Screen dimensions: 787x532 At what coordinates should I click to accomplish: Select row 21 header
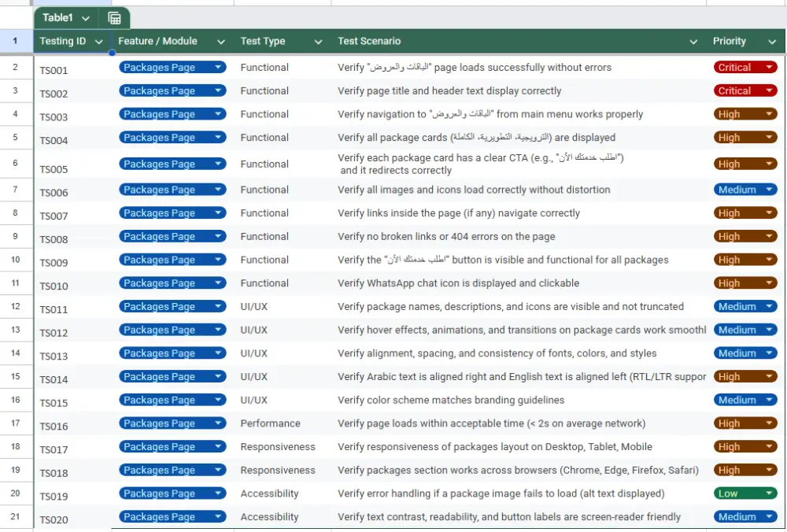(16, 517)
